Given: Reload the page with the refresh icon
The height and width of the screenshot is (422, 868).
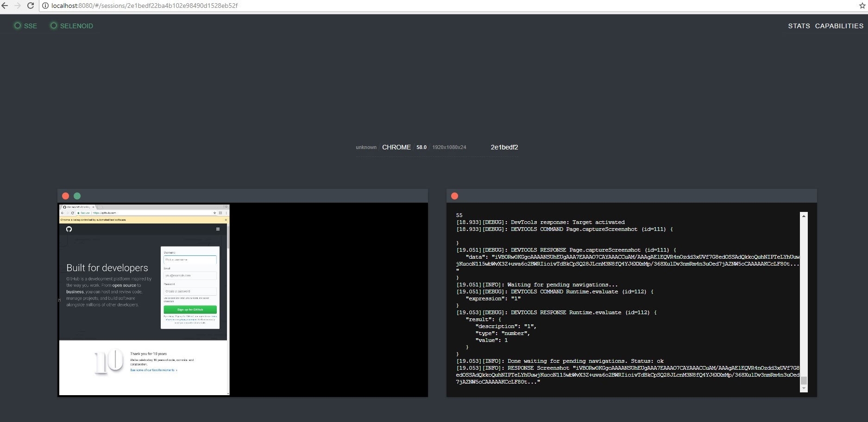Looking at the screenshot, I should 30,6.
